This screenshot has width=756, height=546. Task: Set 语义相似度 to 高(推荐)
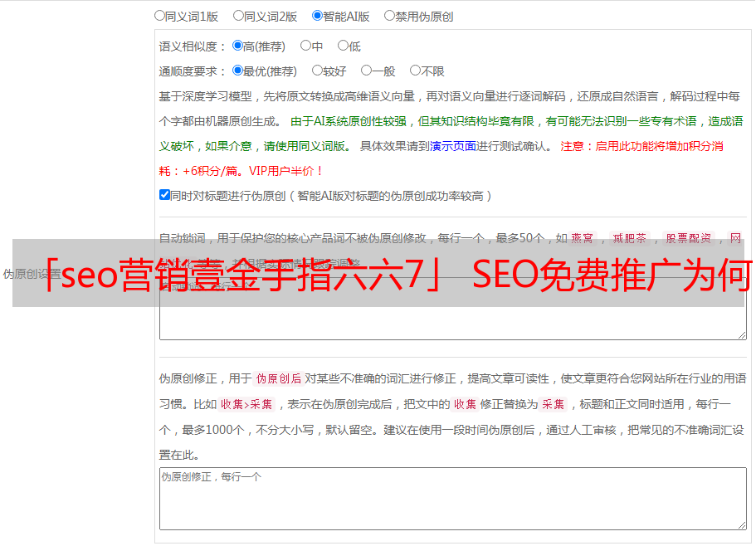[x=237, y=46]
